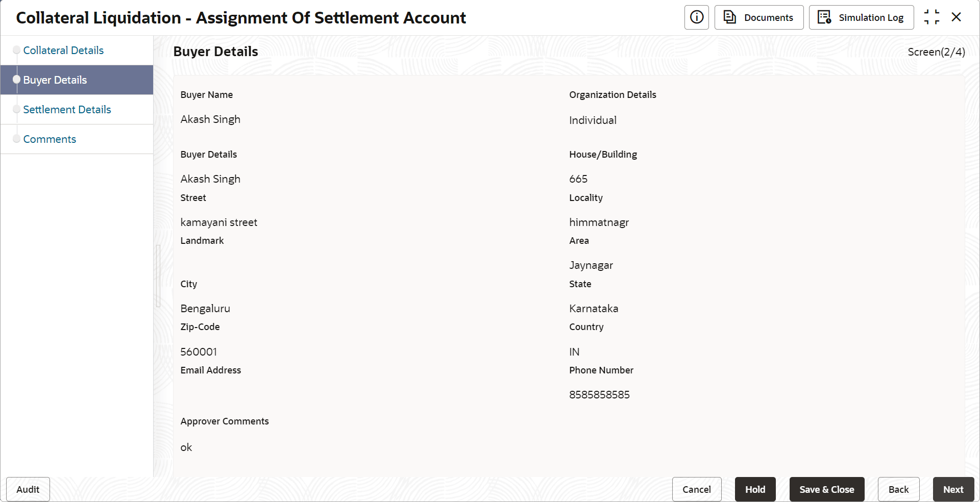Click the Documents page icon
The height and width of the screenshot is (502, 980).
(730, 17)
